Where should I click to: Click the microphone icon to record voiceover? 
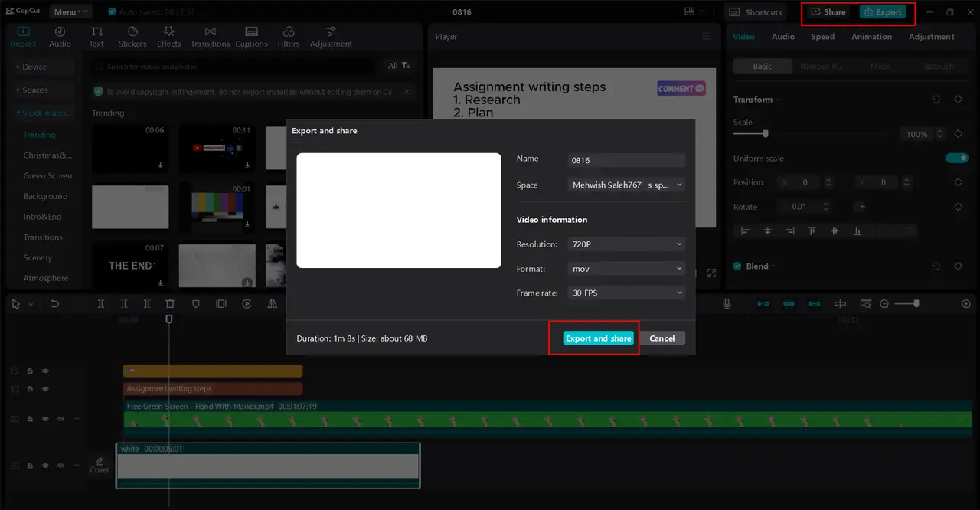(726, 303)
